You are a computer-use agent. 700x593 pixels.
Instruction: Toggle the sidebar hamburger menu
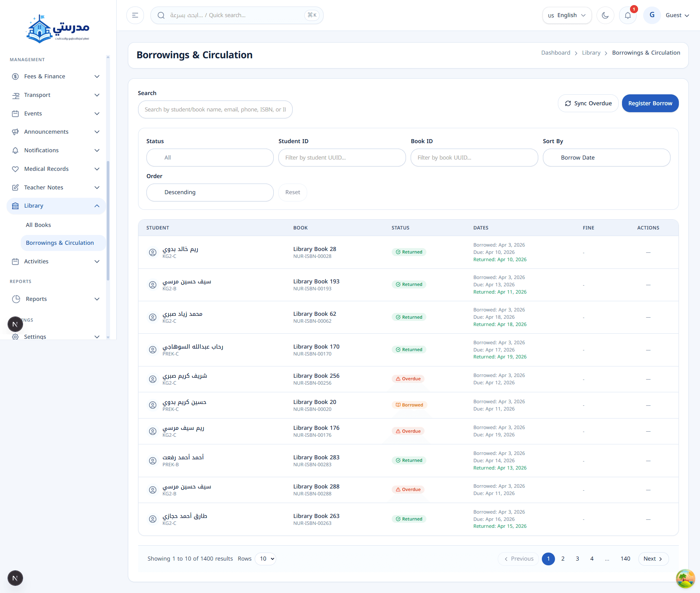135,15
